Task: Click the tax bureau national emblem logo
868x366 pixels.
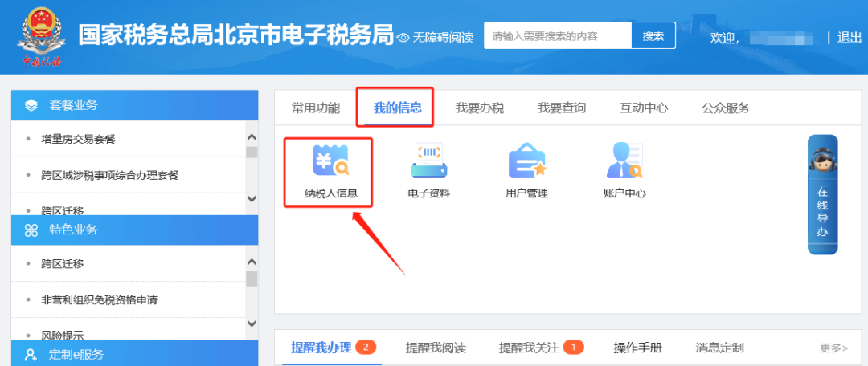Action: (x=40, y=36)
